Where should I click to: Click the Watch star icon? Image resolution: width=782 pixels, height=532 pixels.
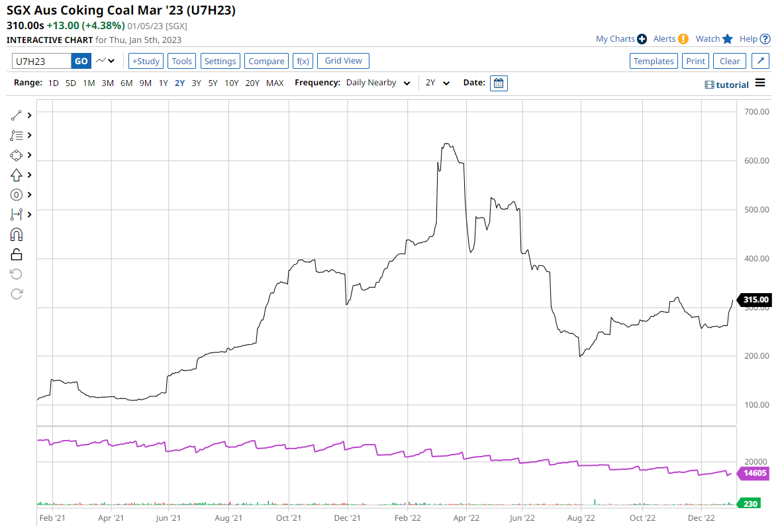728,39
